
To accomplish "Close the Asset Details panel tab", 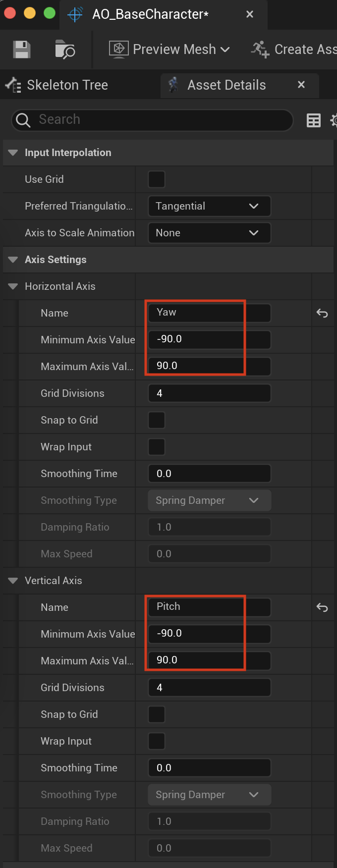I will click(301, 85).
